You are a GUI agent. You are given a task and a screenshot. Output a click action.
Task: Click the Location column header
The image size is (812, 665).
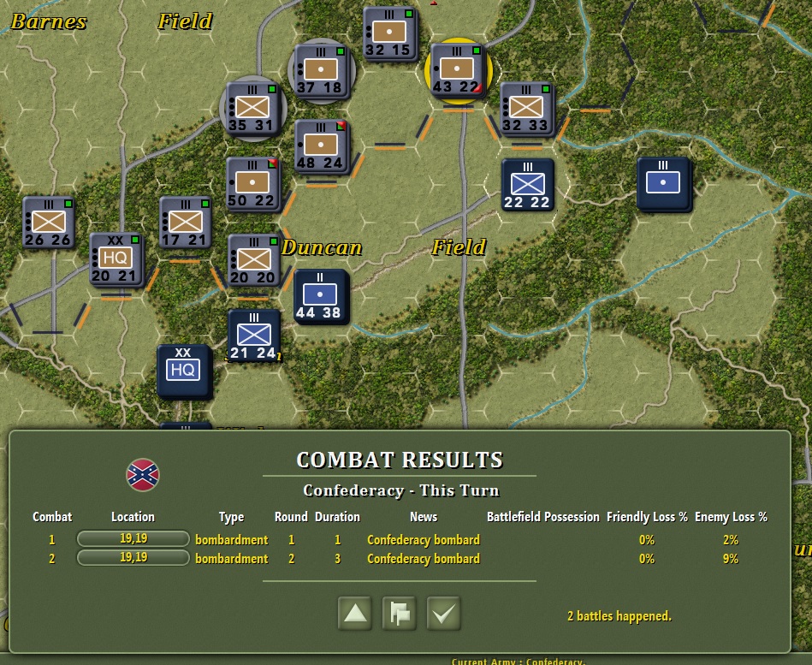[133, 517]
